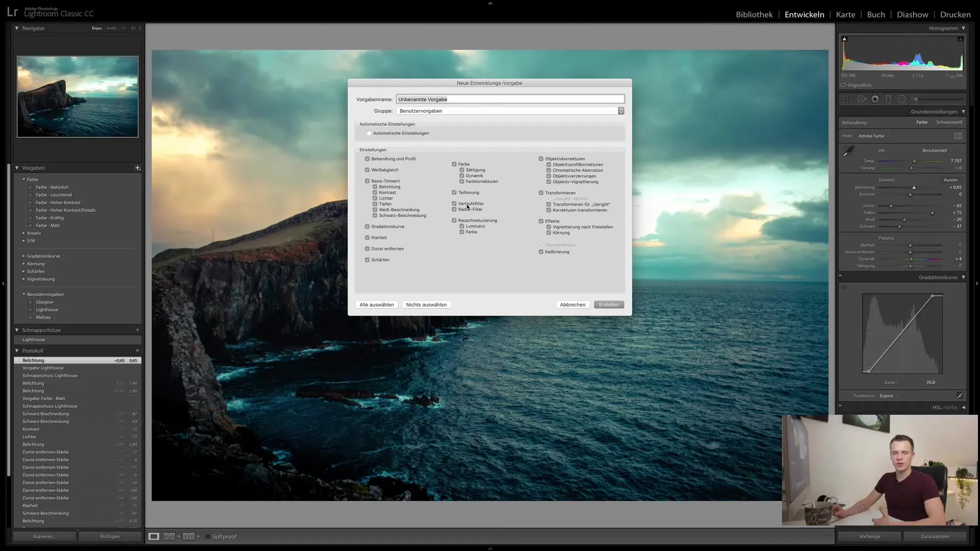Toggle the point curve edit icon
980x551 pixels.
pyautogui.click(x=960, y=395)
